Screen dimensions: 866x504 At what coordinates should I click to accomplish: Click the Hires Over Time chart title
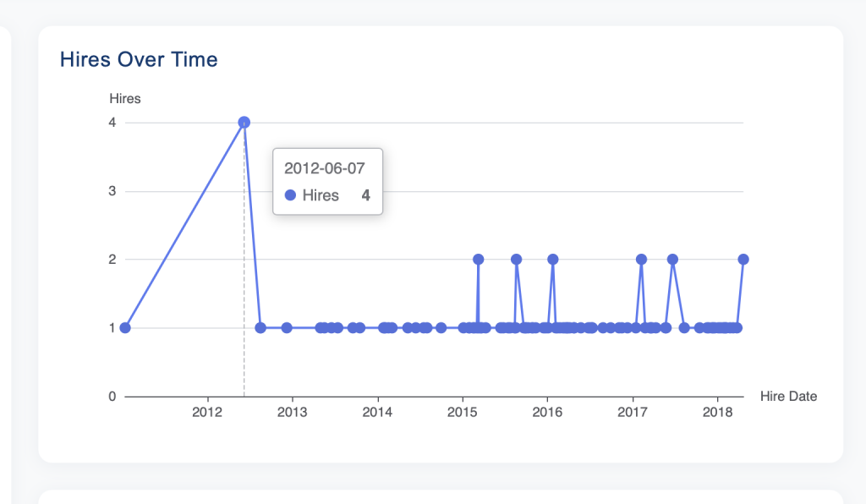(139, 59)
